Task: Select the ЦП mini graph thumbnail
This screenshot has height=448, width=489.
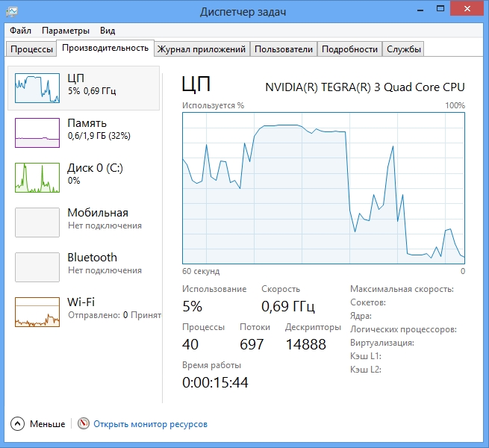Action: pyautogui.click(x=37, y=88)
